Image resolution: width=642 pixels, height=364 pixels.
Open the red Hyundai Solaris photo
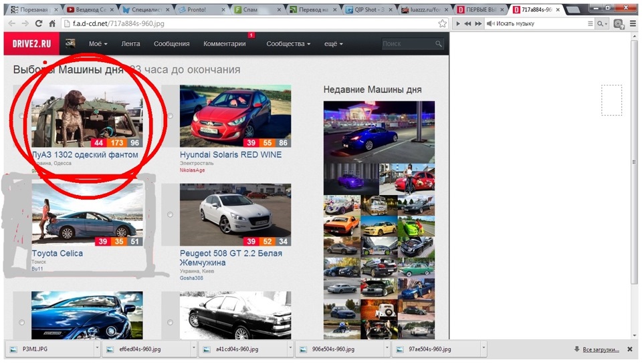(235, 116)
